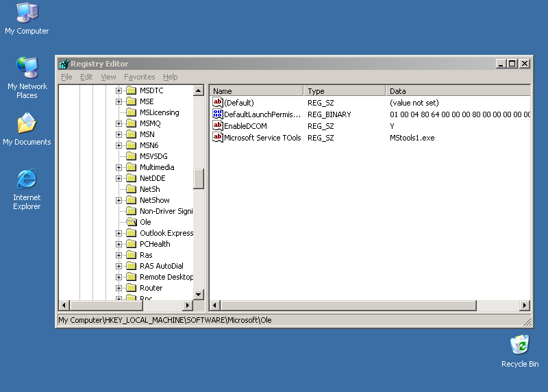Open the Edit menu
Image resolution: width=548 pixels, height=392 pixels.
[x=86, y=77]
